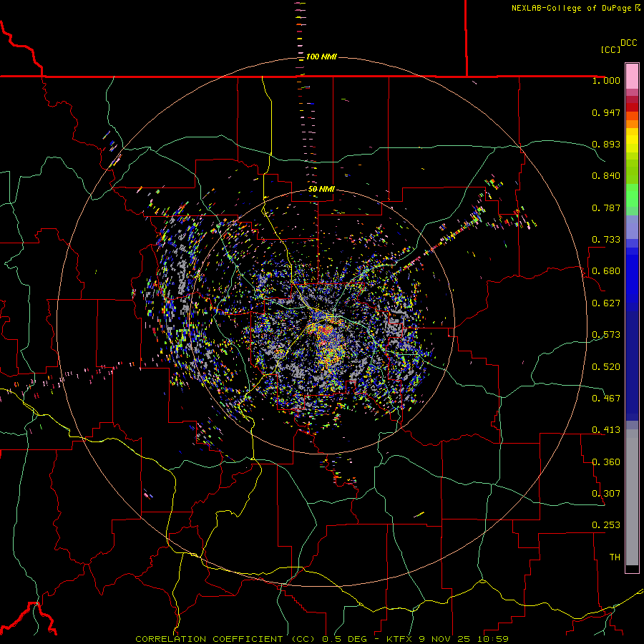644x644 pixels.
Task: Select the 0.627 scale value
Action: pyautogui.click(x=606, y=303)
